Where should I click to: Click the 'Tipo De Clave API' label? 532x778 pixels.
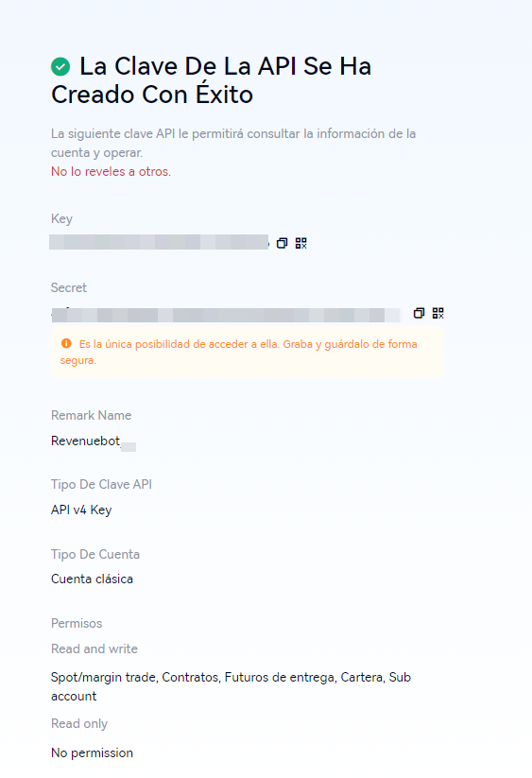(102, 484)
